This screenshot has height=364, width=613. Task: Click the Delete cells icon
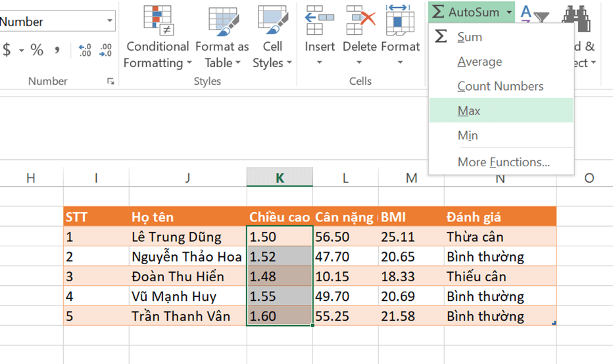coord(360,20)
